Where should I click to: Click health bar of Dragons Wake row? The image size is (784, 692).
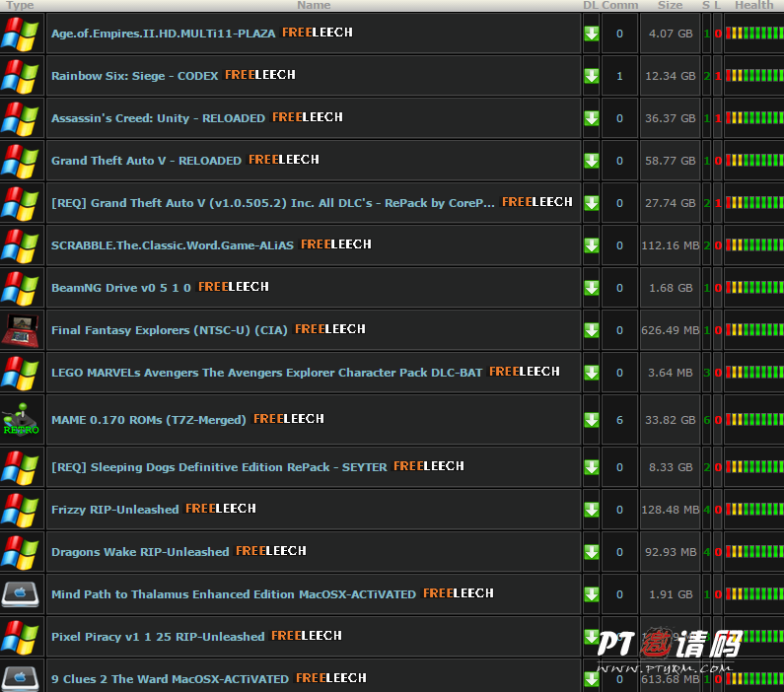click(754, 552)
